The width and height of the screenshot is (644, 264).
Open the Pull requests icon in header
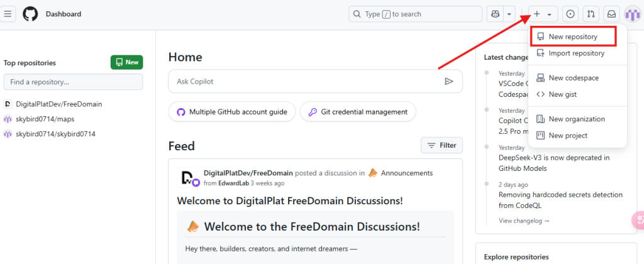pyautogui.click(x=591, y=14)
